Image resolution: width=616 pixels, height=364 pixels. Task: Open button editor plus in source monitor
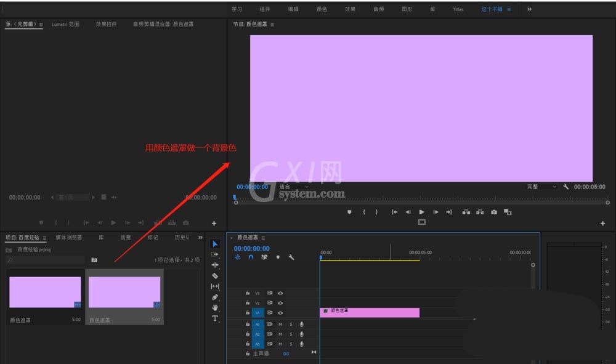[x=214, y=224]
